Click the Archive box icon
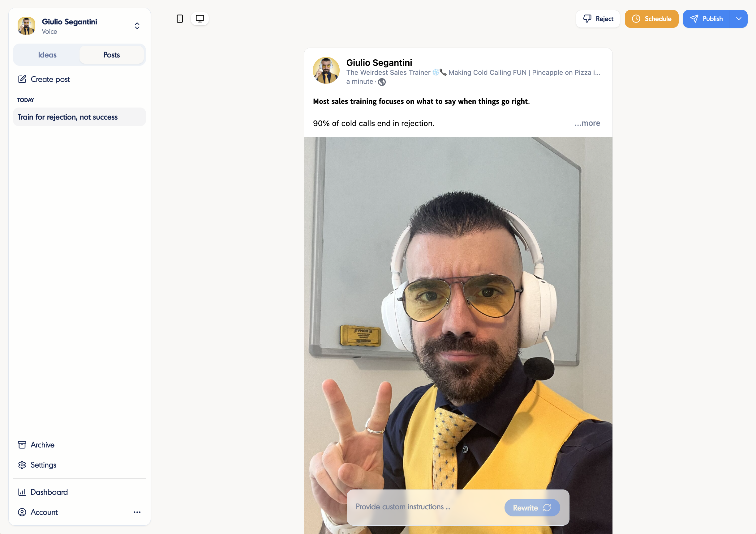 [x=22, y=445]
